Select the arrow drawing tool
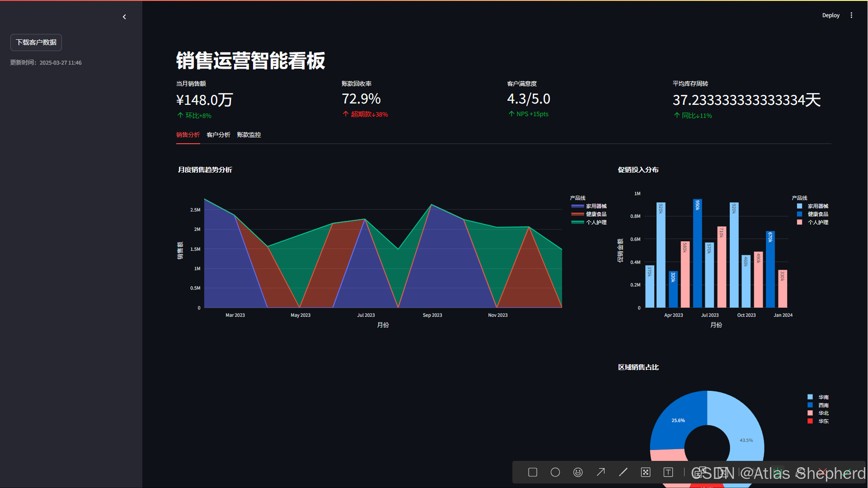Image resolution: width=868 pixels, height=488 pixels. (x=601, y=472)
